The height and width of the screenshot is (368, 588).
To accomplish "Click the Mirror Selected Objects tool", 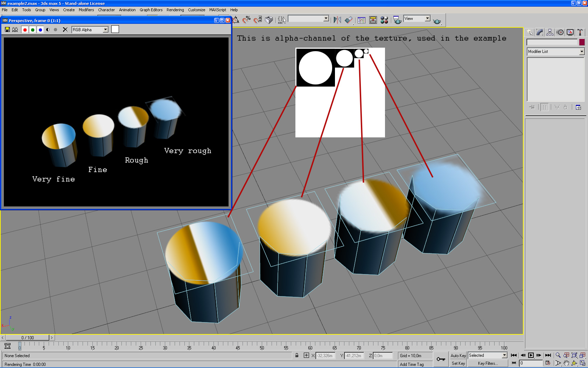I will (337, 20).
